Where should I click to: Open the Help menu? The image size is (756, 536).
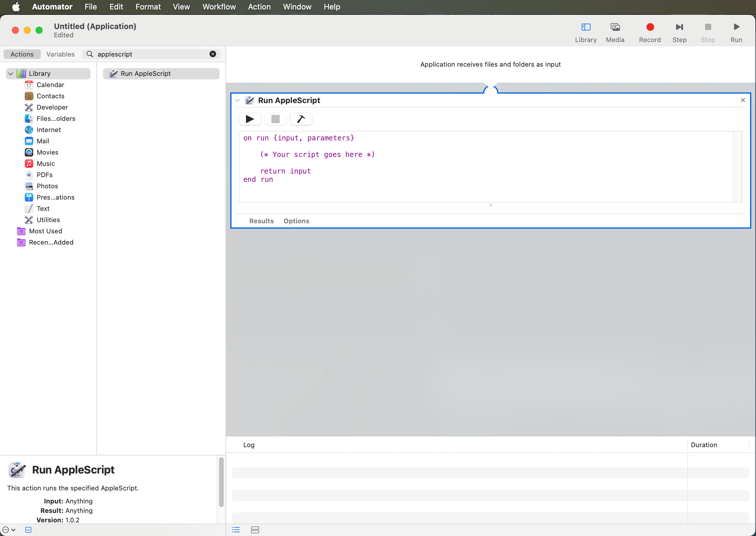tap(332, 7)
